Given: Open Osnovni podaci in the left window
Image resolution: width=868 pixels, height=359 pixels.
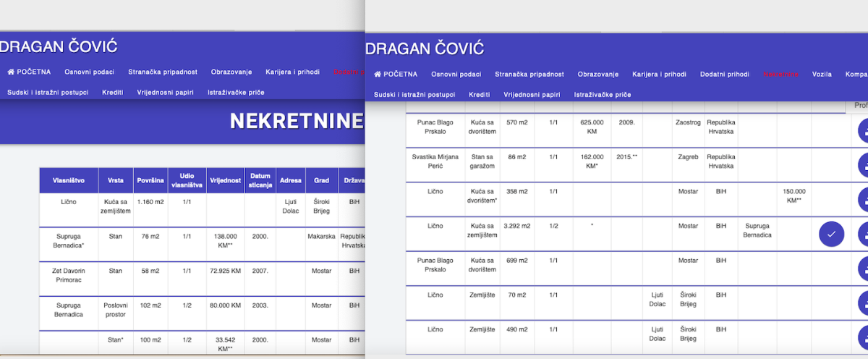Looking at the screenshot, I should 90,72.
